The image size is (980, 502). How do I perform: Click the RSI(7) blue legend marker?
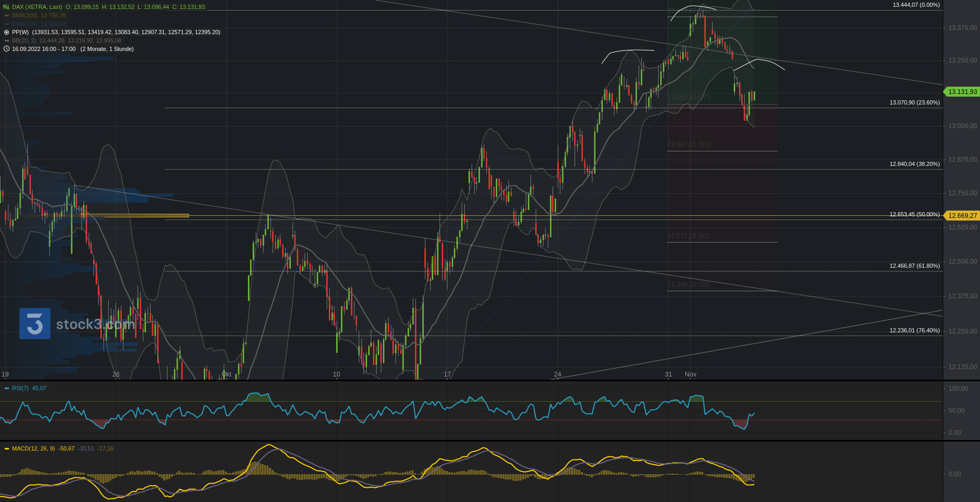pyautogui.click(x=7, y=388)
